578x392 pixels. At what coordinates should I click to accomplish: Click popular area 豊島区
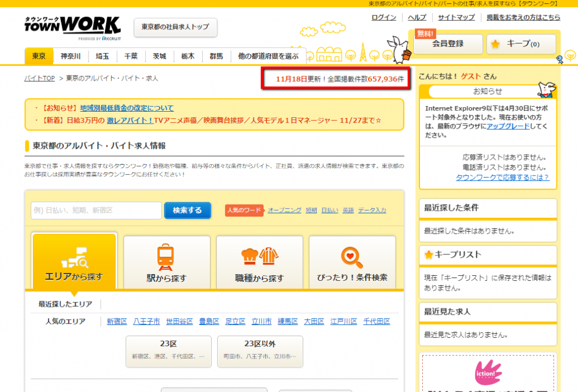[x=209, y=321]
